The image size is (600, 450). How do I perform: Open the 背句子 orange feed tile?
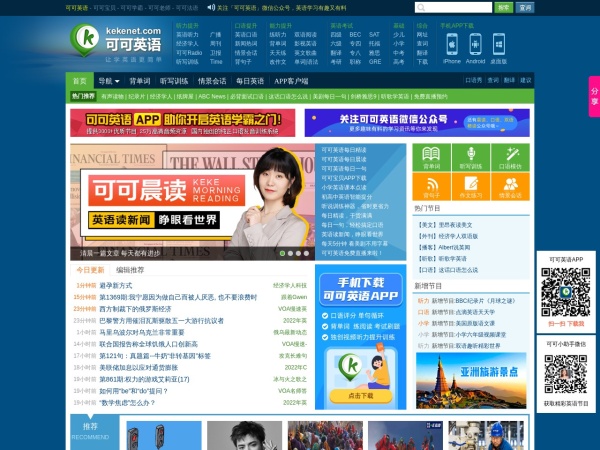pos(432,186)
